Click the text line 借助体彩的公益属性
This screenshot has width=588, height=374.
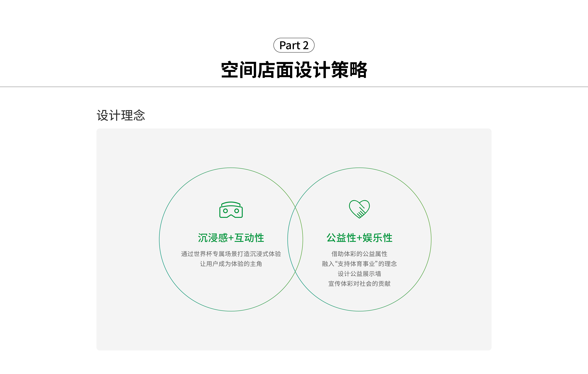(x=359, y=254)
